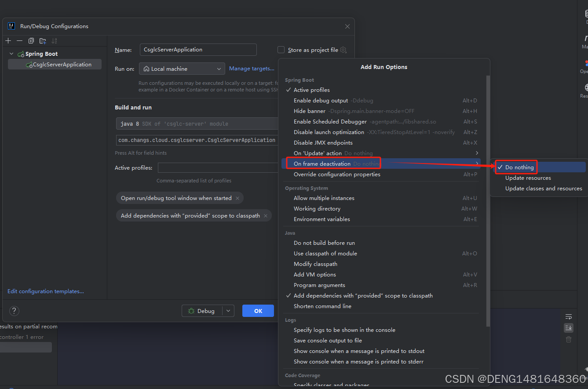The height and width of the screenshot is (389, 588).
Task: Clear the console with the trash icon
Action: pyautogui.click(x=568, y=339)
